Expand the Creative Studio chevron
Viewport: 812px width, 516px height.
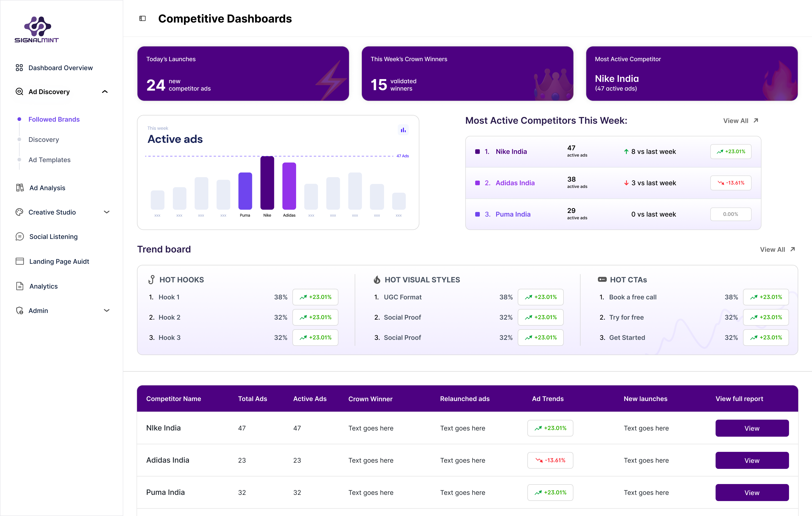(107, 212)
